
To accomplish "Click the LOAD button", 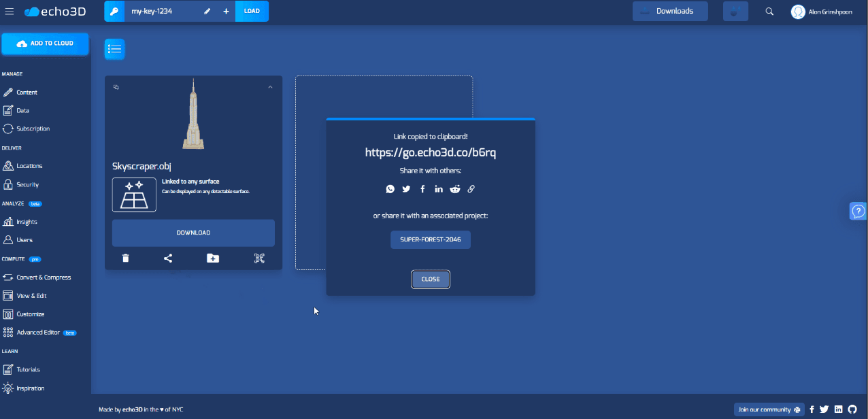I will pos(252,12).
